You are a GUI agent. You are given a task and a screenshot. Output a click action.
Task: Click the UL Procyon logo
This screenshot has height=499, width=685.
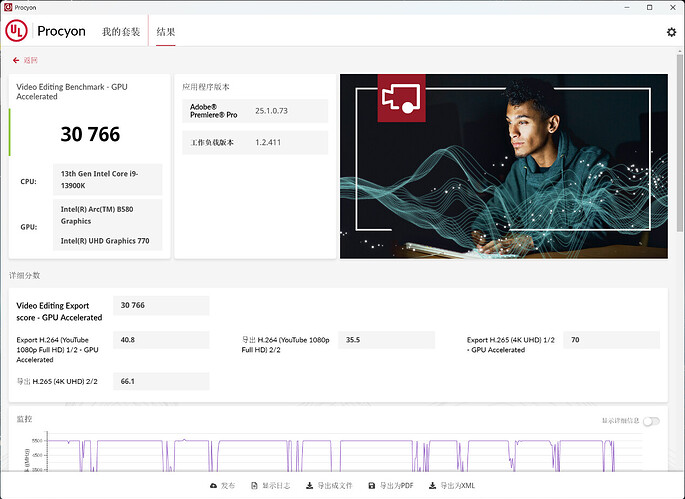pyautogui.click(x=46, y=31)
